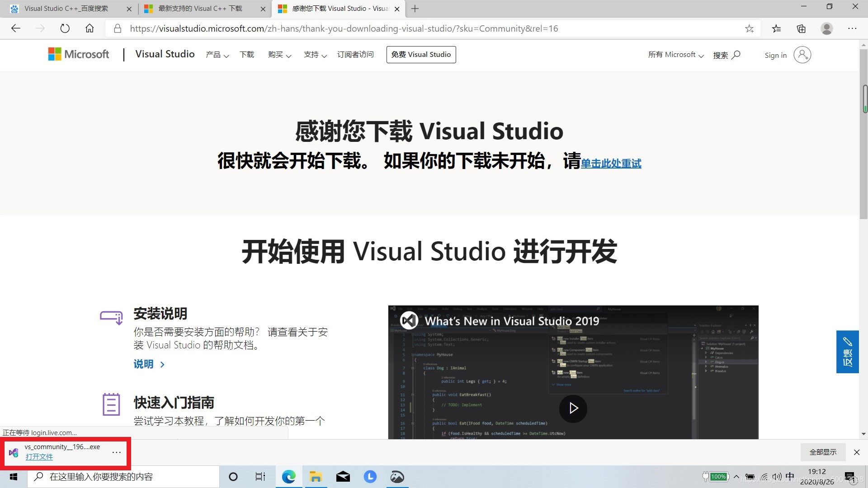Open the Windows Start menu
868x488 pixels.
point(14,477)
